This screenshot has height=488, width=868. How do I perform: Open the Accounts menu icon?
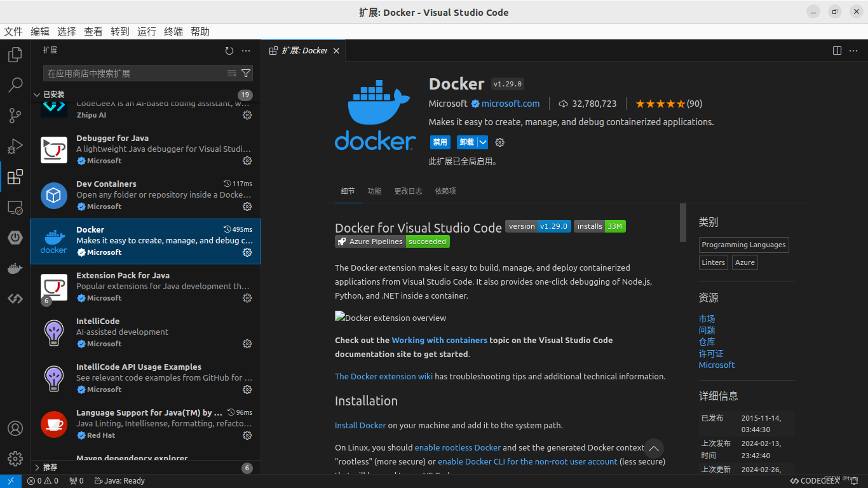click(x=15, y=428)
